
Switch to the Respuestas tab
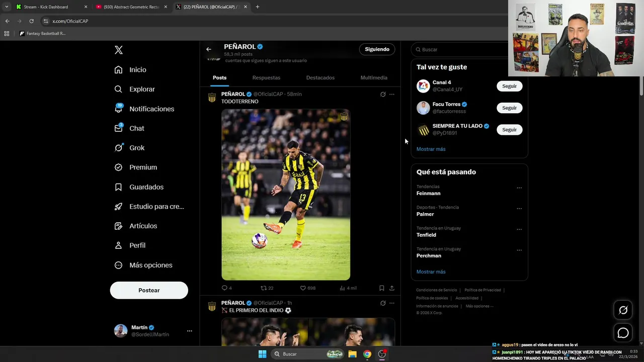point(266,77)
